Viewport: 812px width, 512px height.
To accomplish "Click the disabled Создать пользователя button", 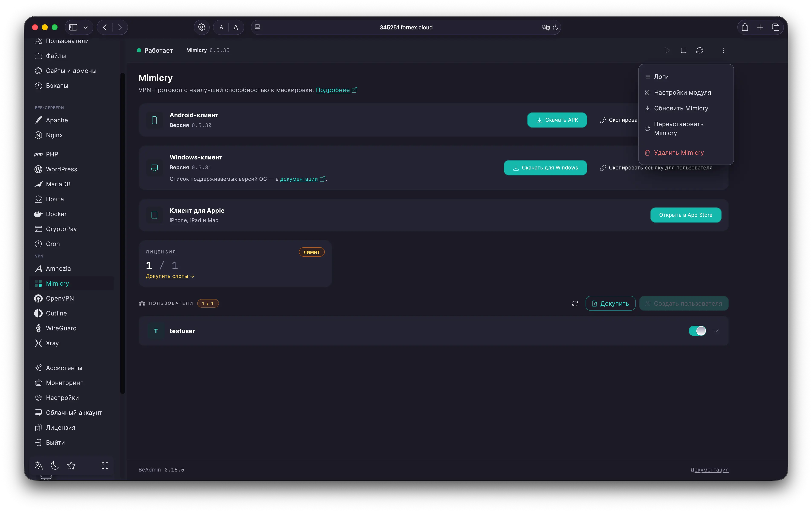I will (x=683, y=303).
